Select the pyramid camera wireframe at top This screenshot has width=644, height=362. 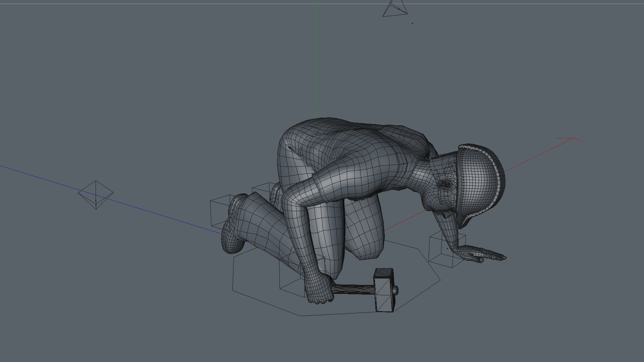395,8
